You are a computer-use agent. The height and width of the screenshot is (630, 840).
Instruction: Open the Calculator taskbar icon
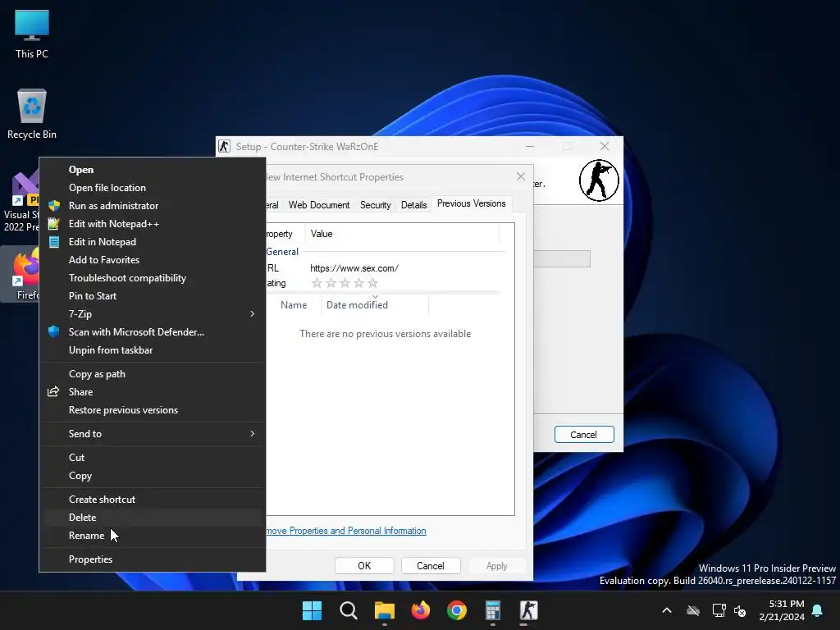493,610
